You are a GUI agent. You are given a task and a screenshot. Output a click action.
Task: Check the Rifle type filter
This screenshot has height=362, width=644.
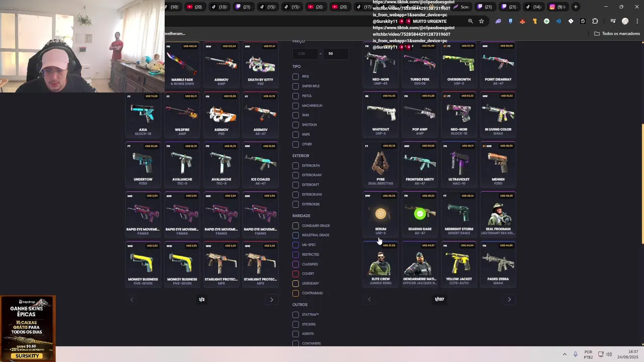coord(295,76)
